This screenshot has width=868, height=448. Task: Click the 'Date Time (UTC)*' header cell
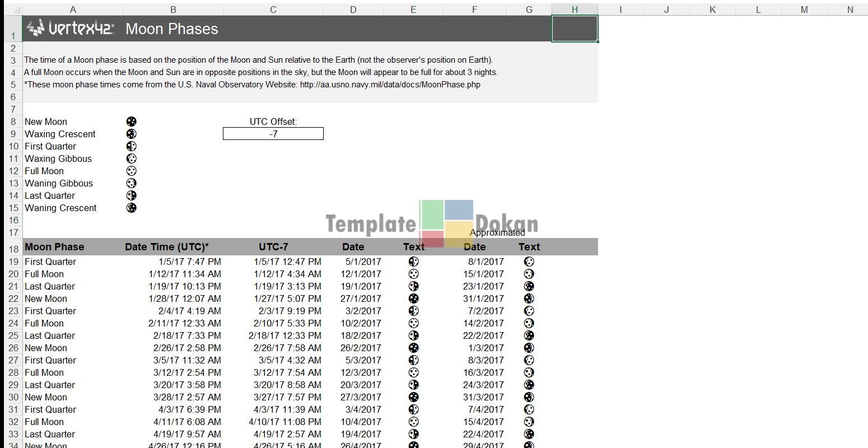(167, 247)
